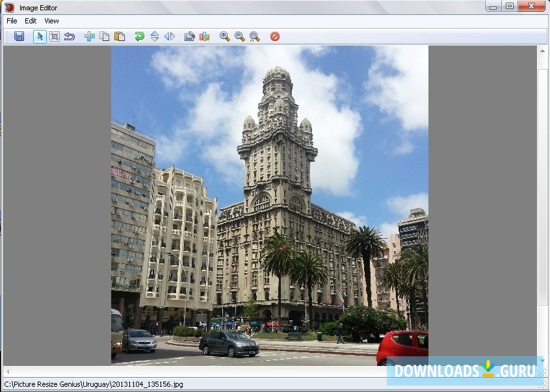This screenshot has width=550, height=392.
Task: Open the File menu
Action: (11, 21)
